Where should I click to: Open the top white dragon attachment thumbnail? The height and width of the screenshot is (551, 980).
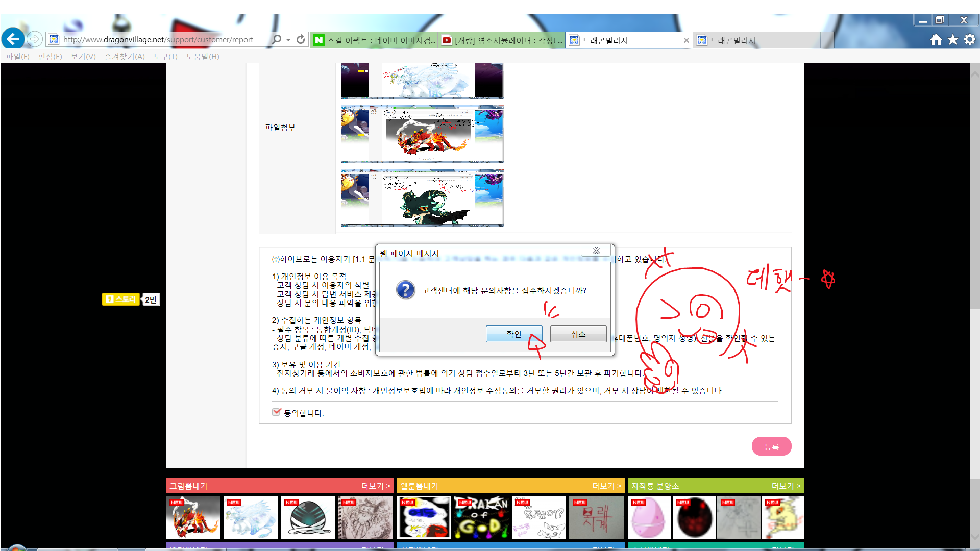[x=423, y=81]
